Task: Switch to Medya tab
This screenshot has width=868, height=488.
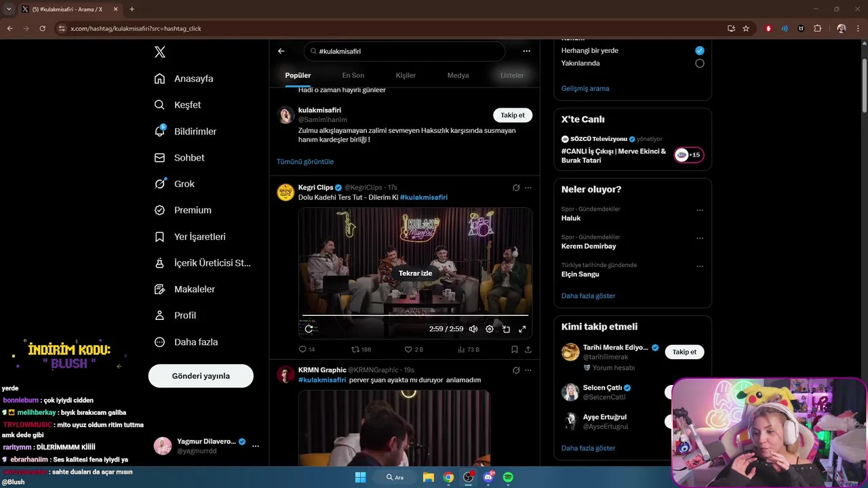Action: click(458, 75)
